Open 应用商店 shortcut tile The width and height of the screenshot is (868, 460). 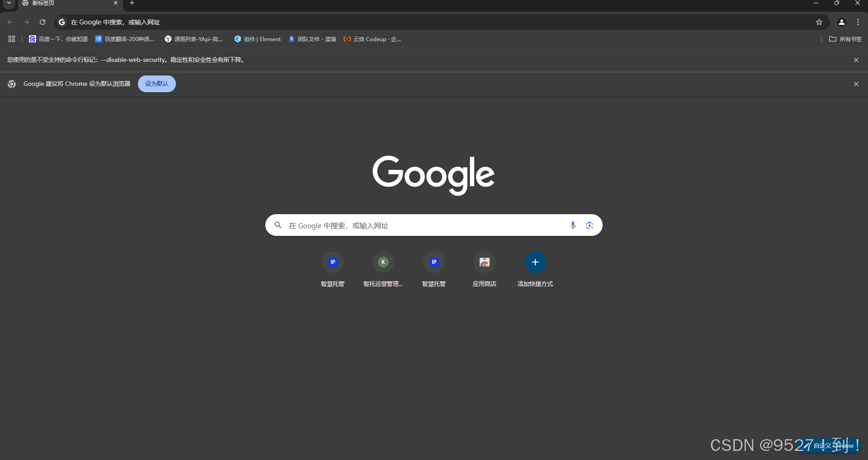(485, 270)
